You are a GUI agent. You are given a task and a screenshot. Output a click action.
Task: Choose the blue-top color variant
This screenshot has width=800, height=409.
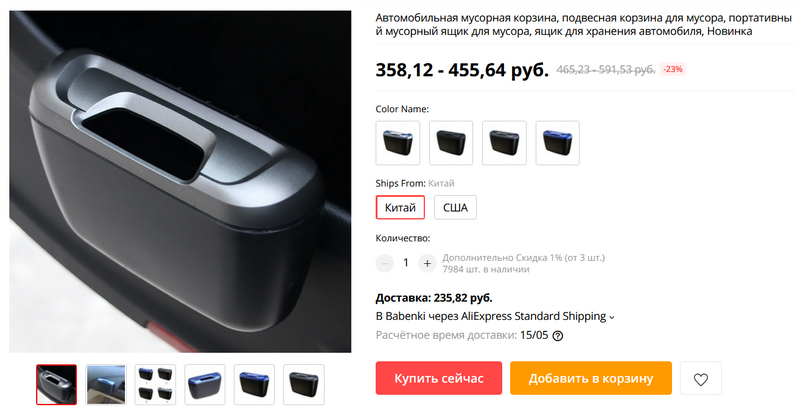tap(557, 143)
